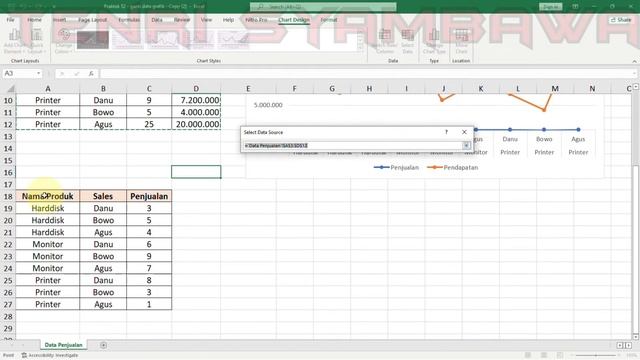Switch to the Home tab
Image resolution: width=640 pixels, height=360 pixels.
point(34,20)
